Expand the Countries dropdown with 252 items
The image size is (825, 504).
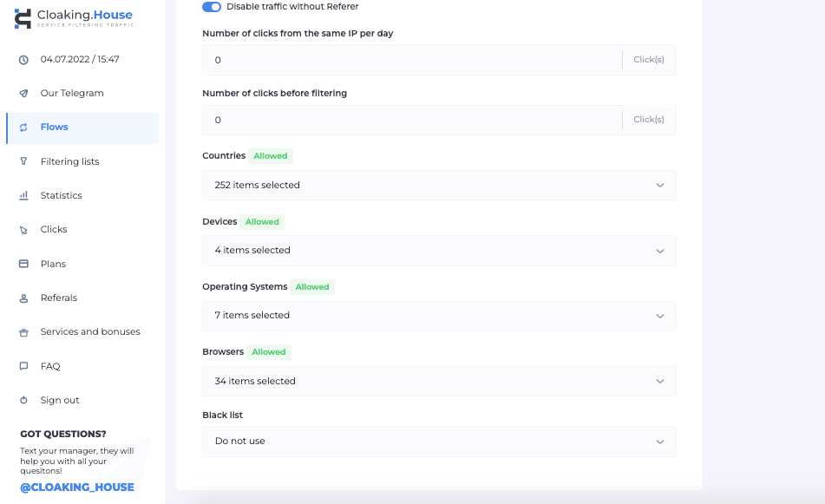point(439,186)
